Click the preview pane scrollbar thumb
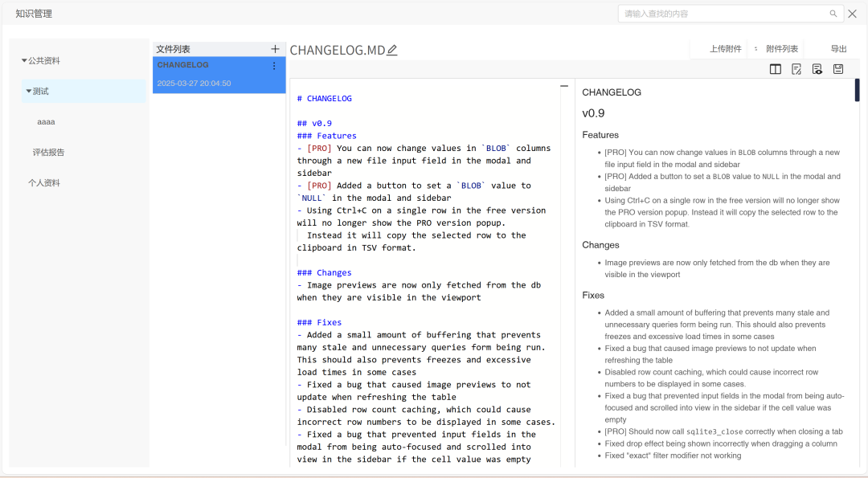This screenshot has width=868, height=478. 857,90
